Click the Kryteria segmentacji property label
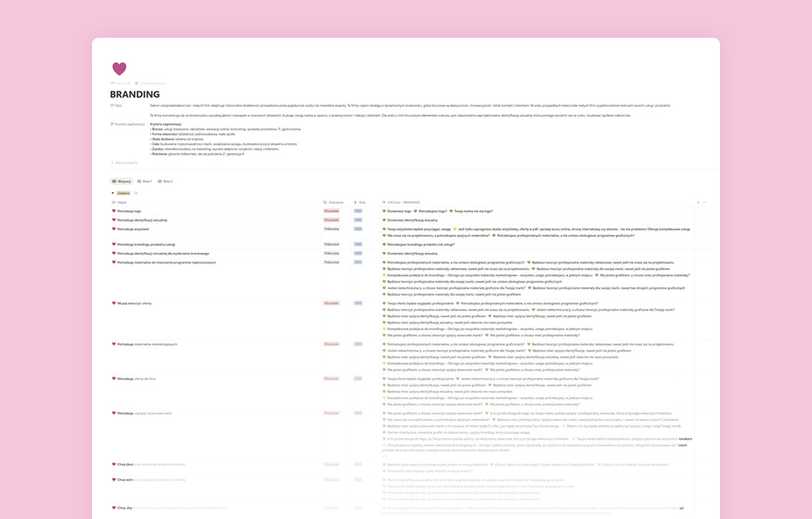This screenshot has height=519, width=812. [128, 125]
